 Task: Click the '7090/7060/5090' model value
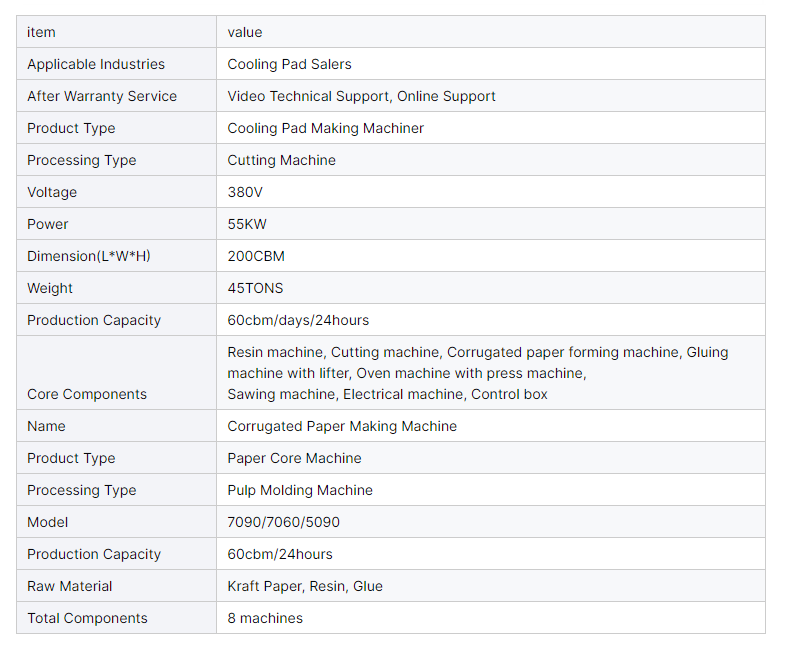point(283,522)
